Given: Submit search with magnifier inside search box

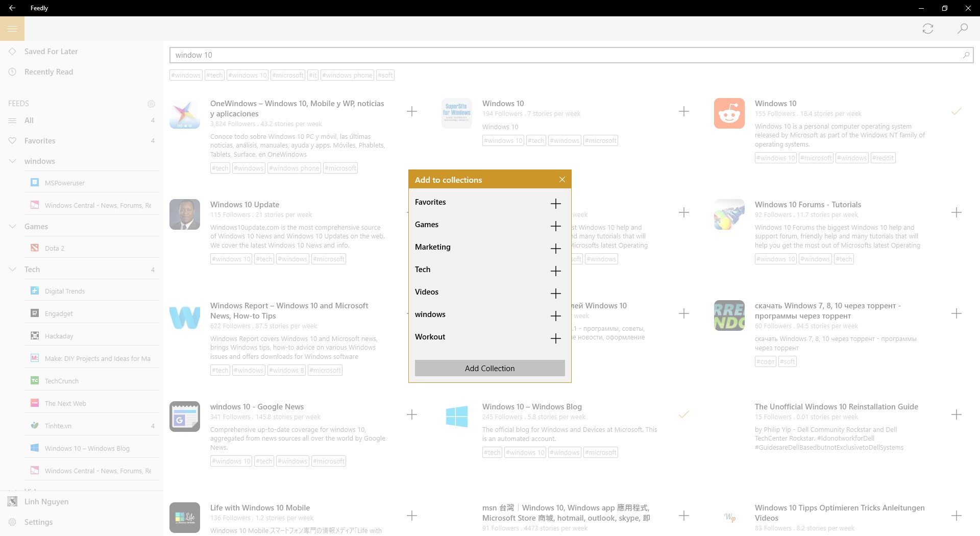Looking at the screenshot, I should 966,55.
